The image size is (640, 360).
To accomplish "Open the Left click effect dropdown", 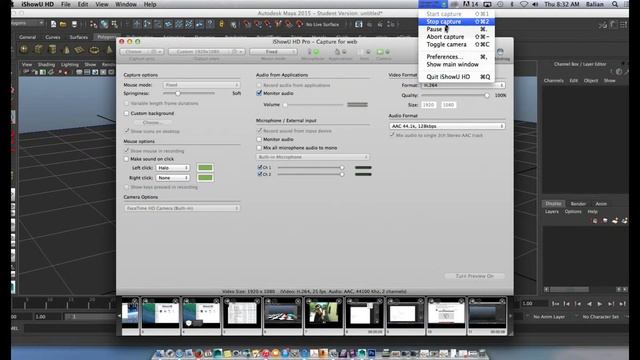I will (x=173, y=168).
